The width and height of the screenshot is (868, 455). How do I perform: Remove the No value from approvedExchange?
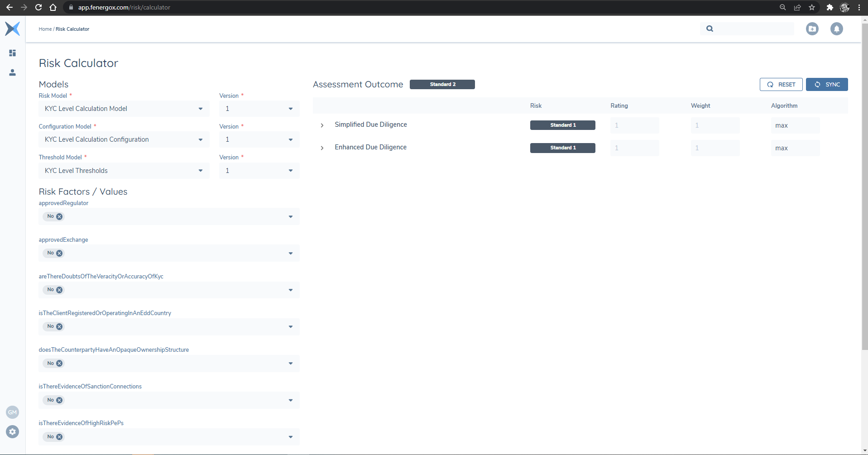[59, 253]
